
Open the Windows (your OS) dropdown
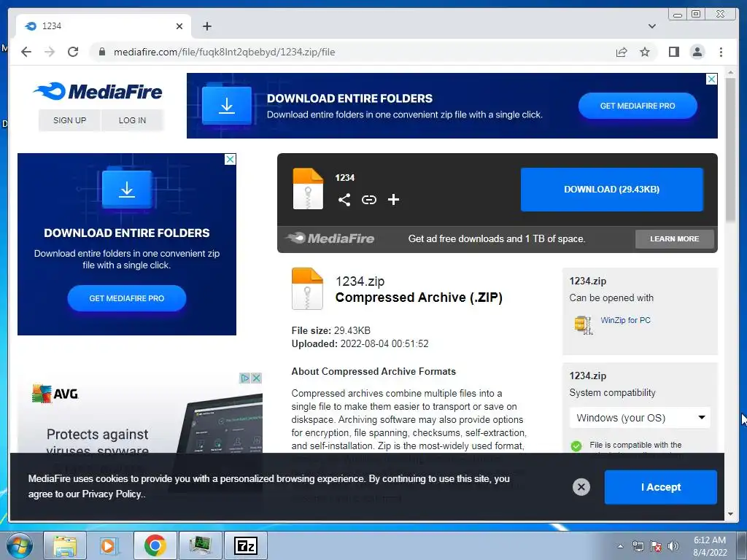(640, 418)
